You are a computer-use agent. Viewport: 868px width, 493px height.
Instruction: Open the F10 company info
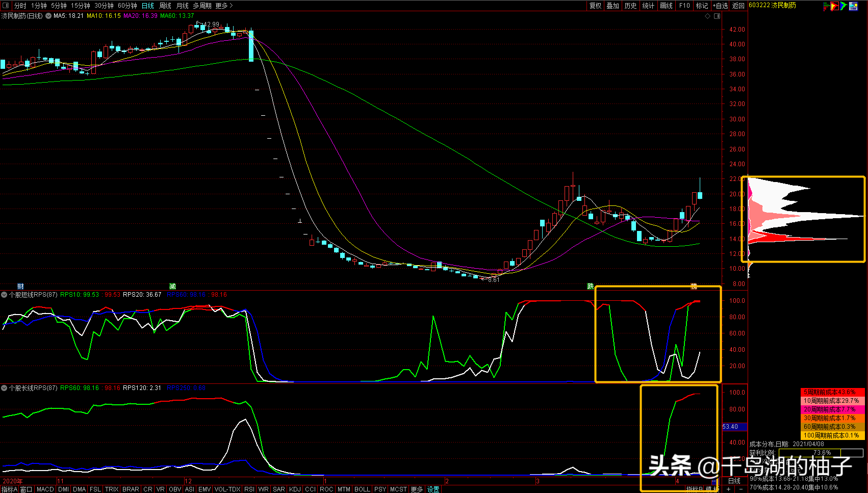tap(684, 6)
